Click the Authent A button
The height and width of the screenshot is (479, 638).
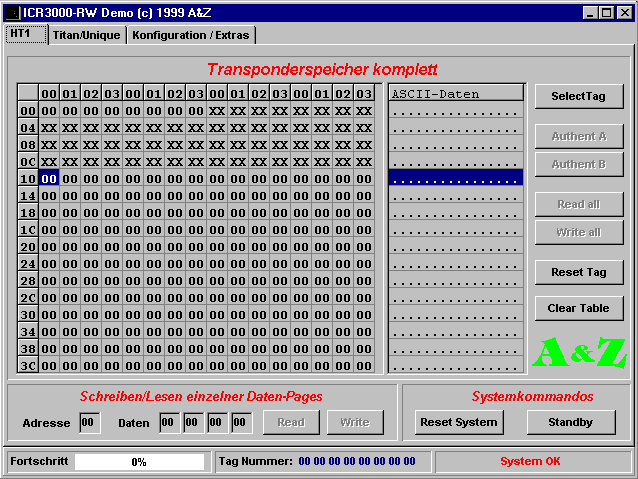[579, 136]
